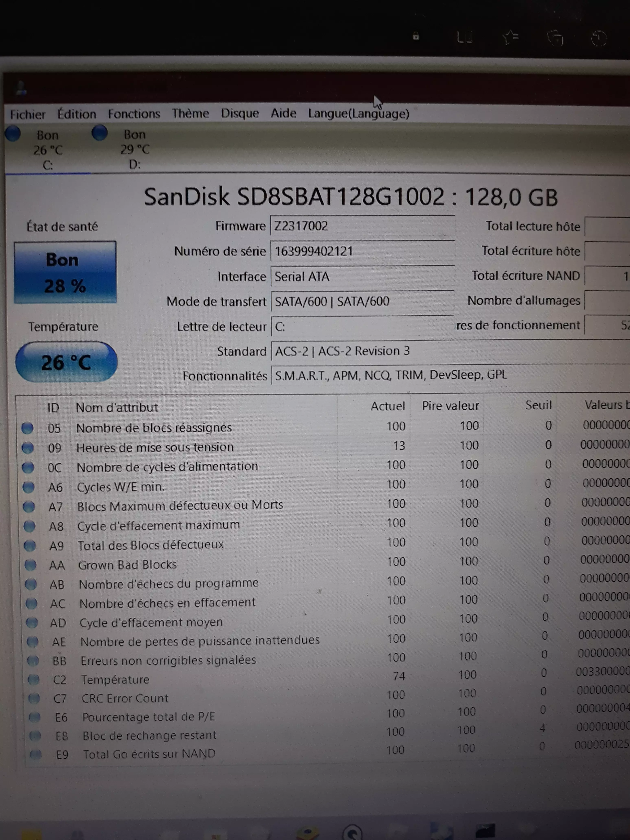
Task: Click the Actuel column header
Action: tap(388, 406)
